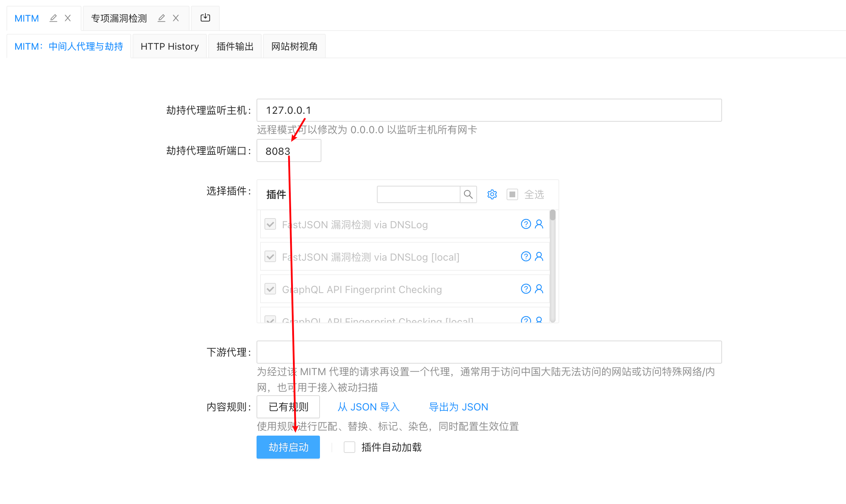View author of FastJSON DNSLog [local] plugin
846x504 pixels.
click(x=539, y=257)
